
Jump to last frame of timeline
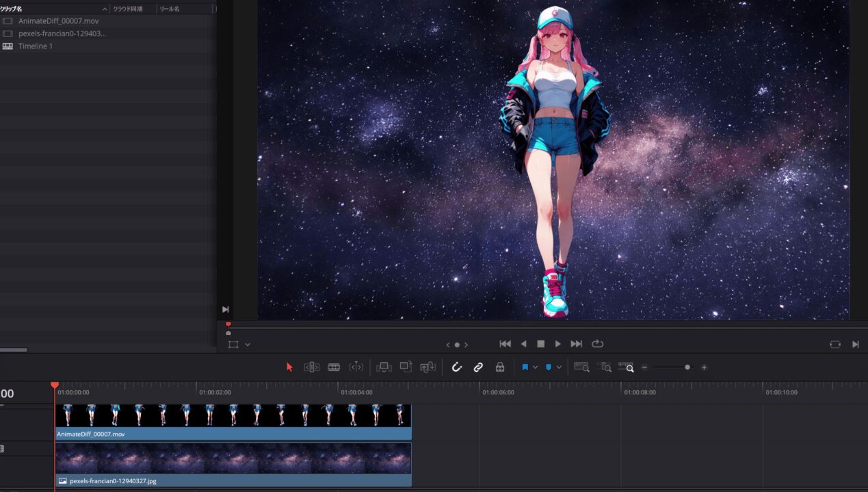point(577,344)
